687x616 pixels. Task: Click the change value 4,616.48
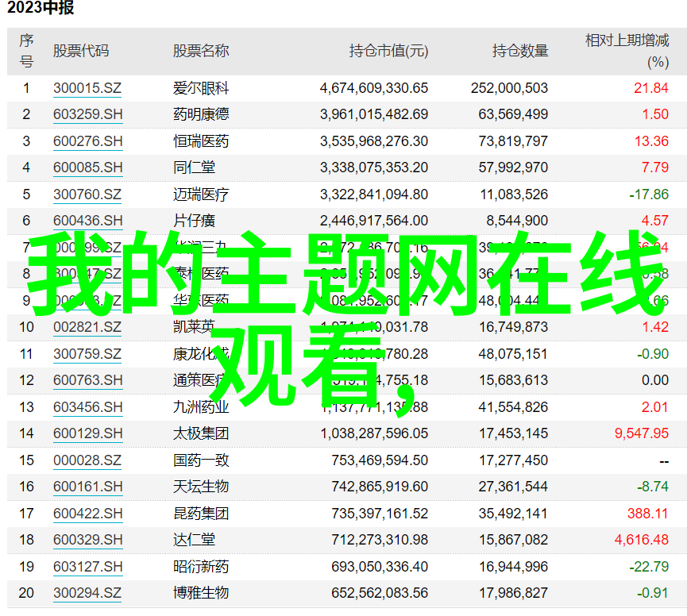point(642,539)
